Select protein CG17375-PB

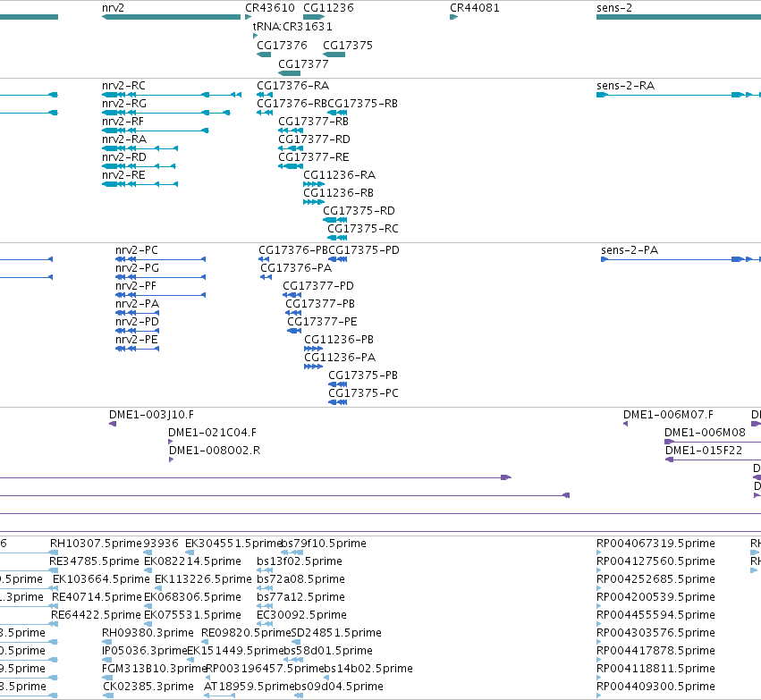point(363,376)
